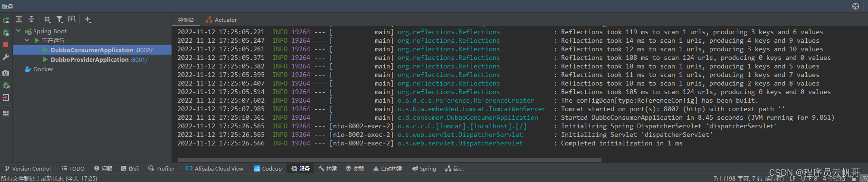This screenshot has width=868, height=182.
Task: Click Open in New Tab toolbar icon
Action: [72, 19]
